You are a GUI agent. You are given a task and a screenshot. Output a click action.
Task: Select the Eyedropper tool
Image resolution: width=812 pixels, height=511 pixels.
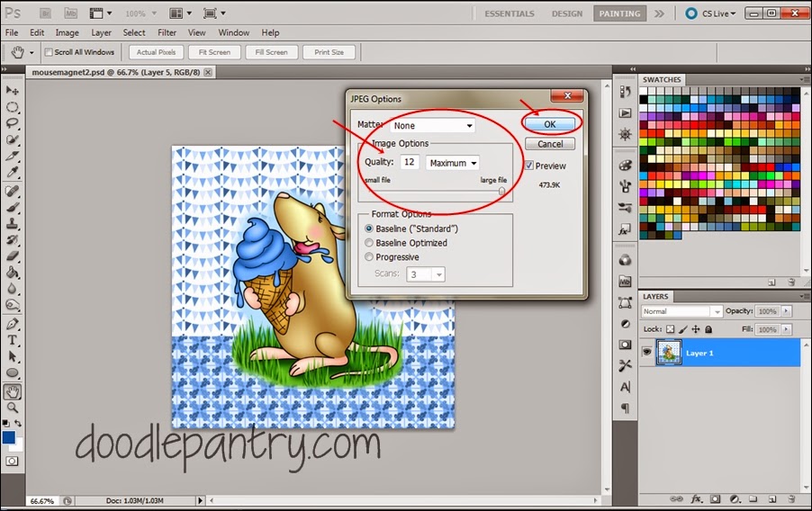pyautogui.click(x=12, y=172)
